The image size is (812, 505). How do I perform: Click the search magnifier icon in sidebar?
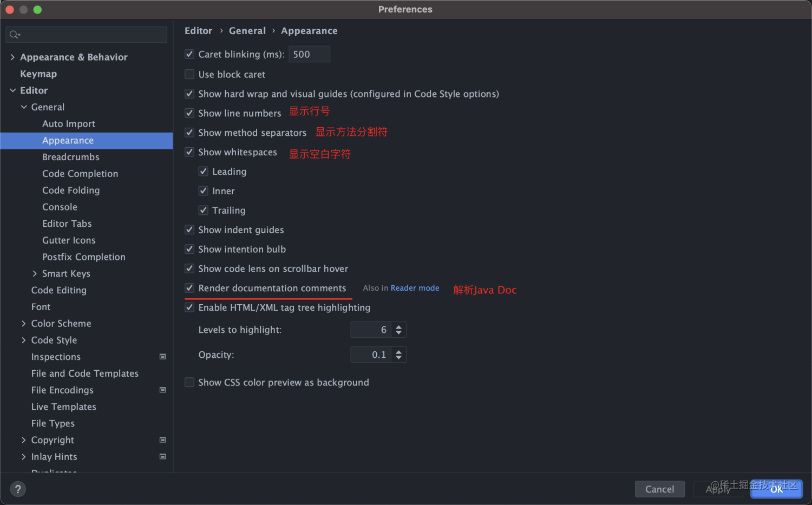[x=14, y=35]
